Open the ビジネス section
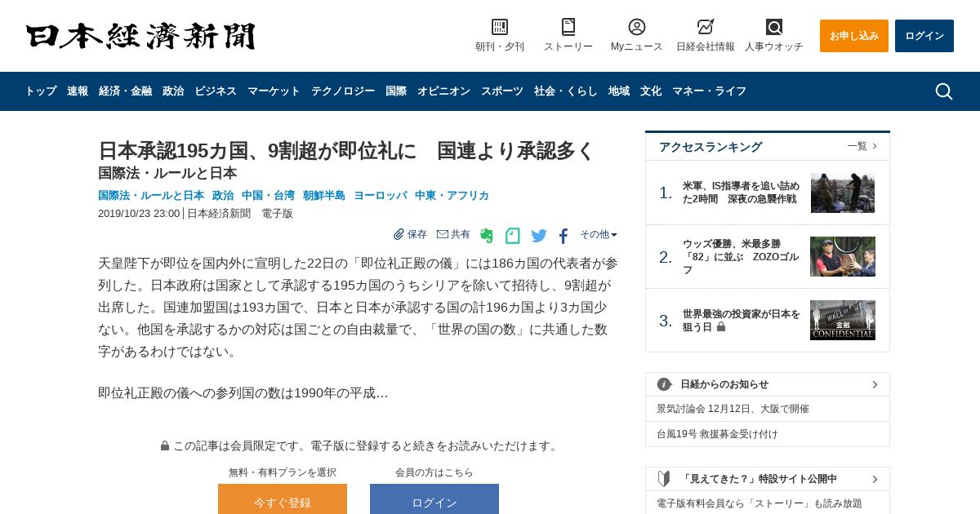 click(x=216, y=91)
